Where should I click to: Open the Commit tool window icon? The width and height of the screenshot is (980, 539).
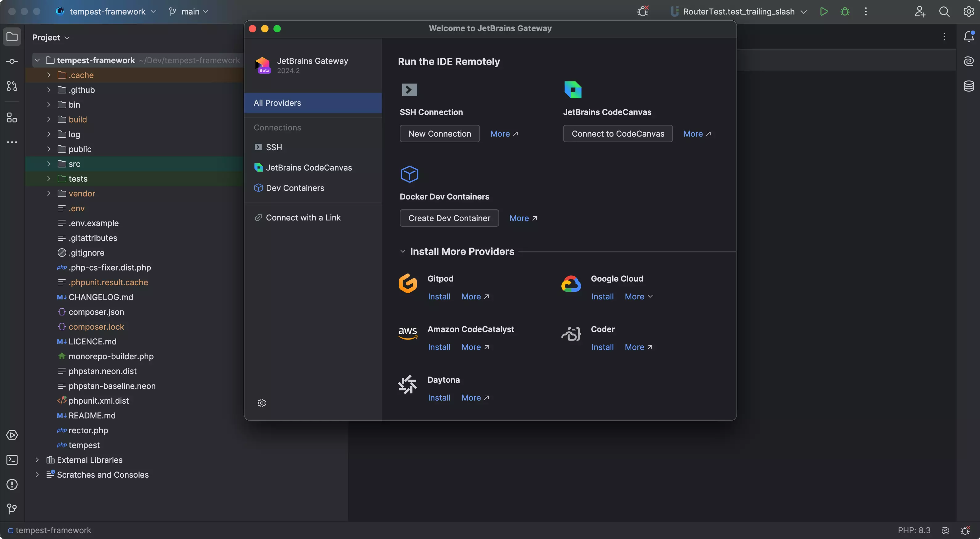coord(12,61)
